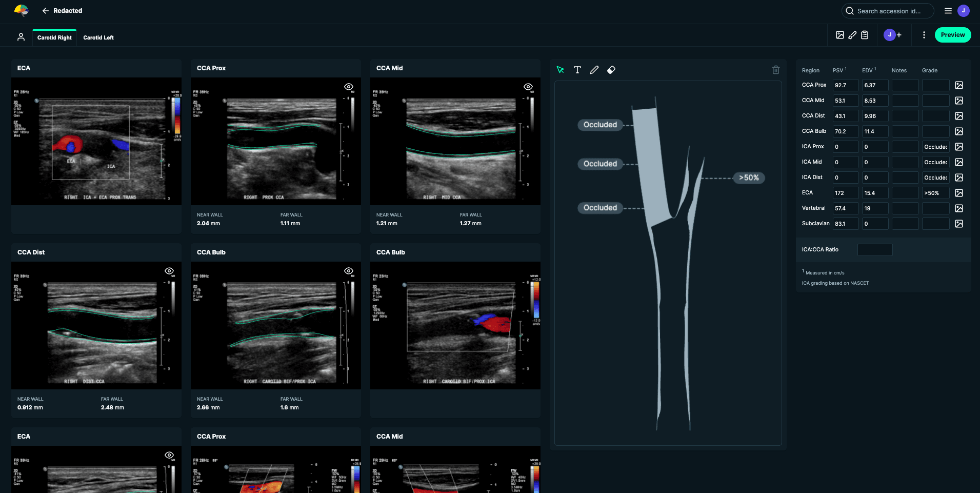Click the ICA:CCA Ratio input field

pos(874,250)
